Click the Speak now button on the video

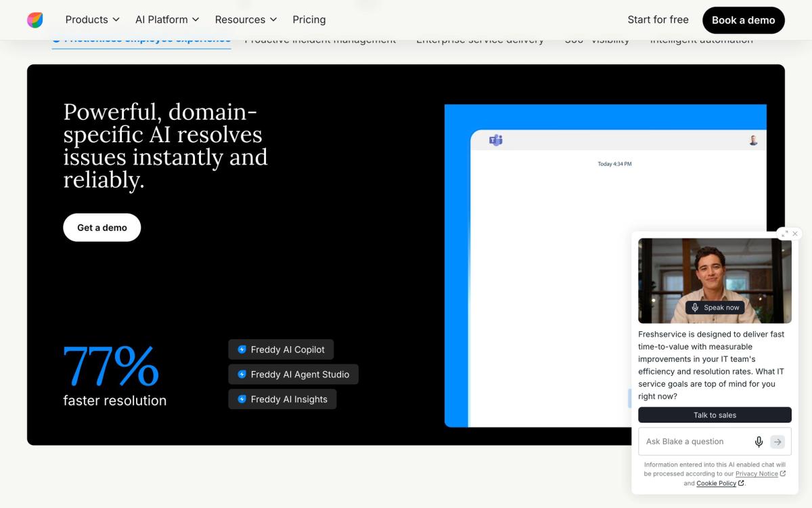[x=715, y=308]
